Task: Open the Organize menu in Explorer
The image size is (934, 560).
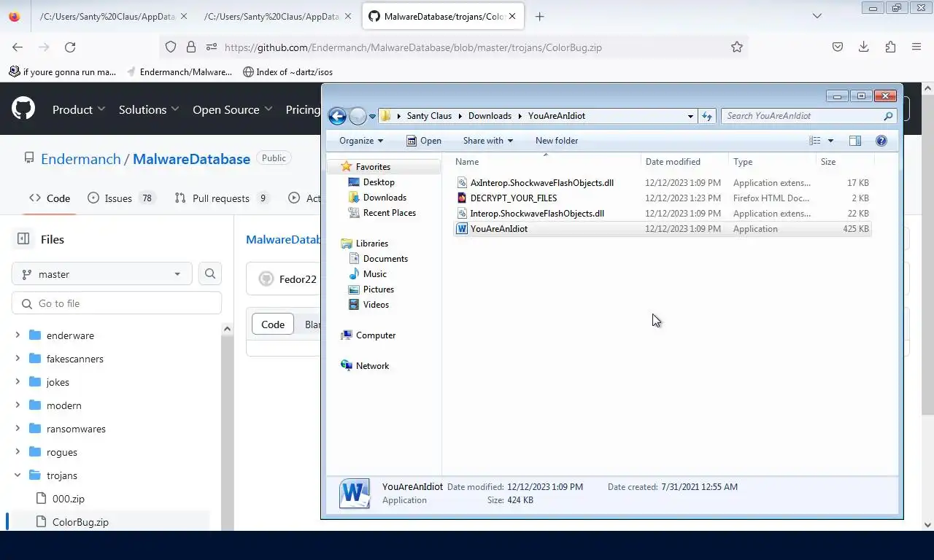Action: tap(361, 141)
